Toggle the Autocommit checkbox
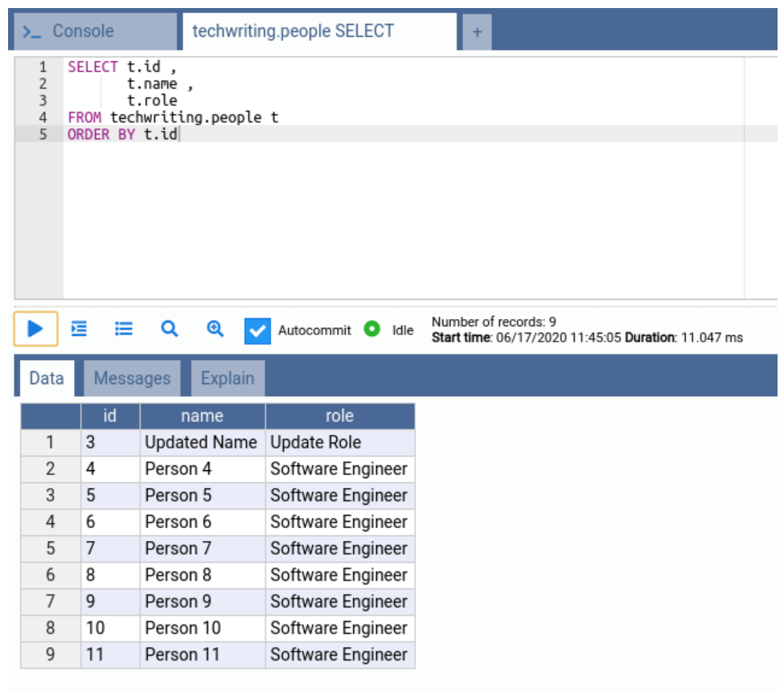Screen dimensions: 784x692 [257, 330]
